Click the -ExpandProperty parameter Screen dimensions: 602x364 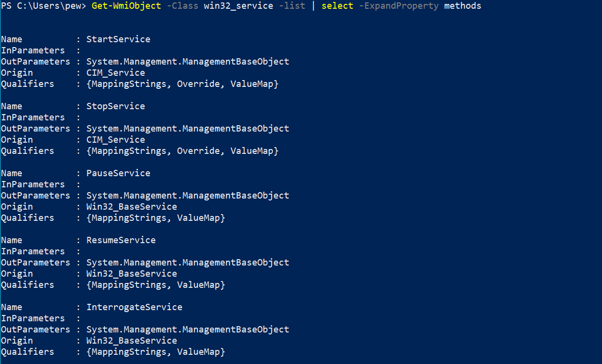tap(399, 6)
